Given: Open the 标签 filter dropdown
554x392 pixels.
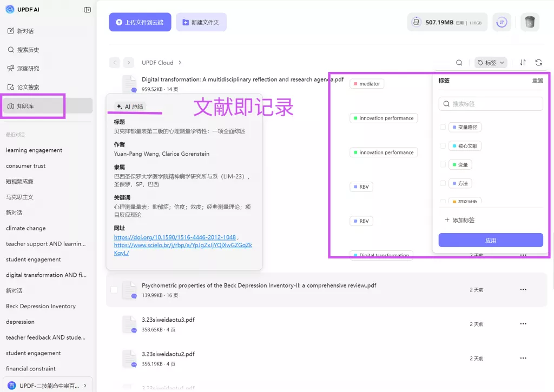Looking at the screenshot, I should pyautogui.click(x=491, y=63).
